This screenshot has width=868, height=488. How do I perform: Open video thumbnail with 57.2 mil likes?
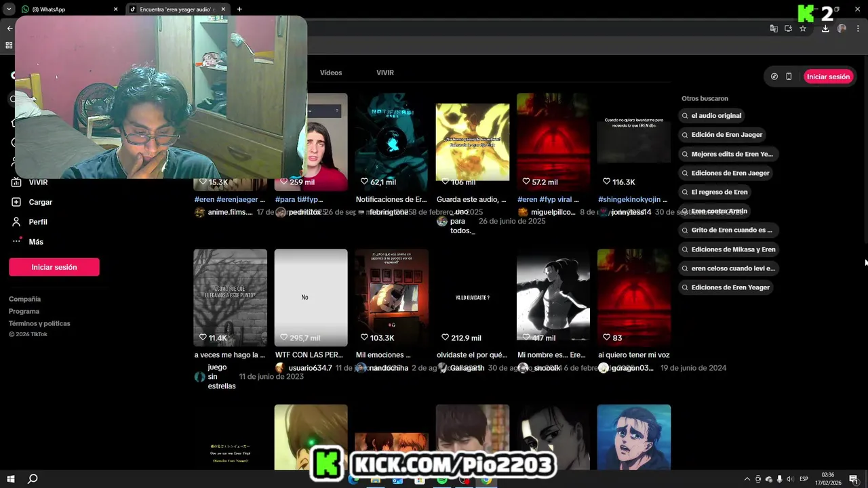pos(553,142)
